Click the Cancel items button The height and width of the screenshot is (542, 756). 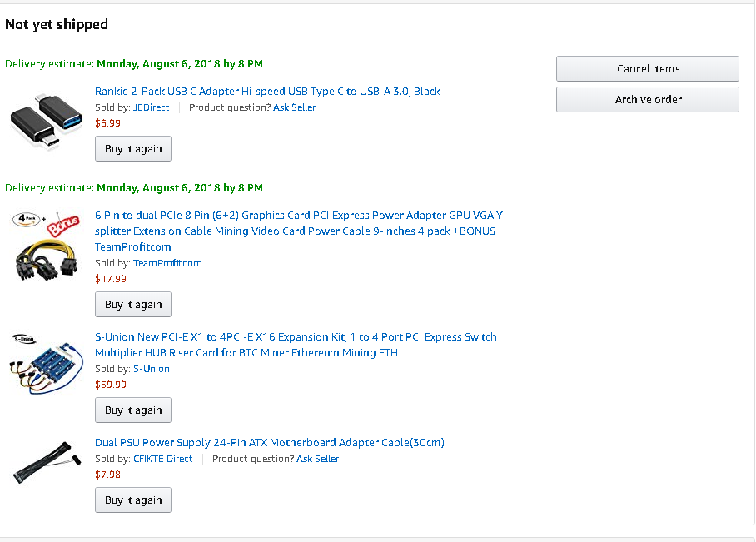click(647, 69)
